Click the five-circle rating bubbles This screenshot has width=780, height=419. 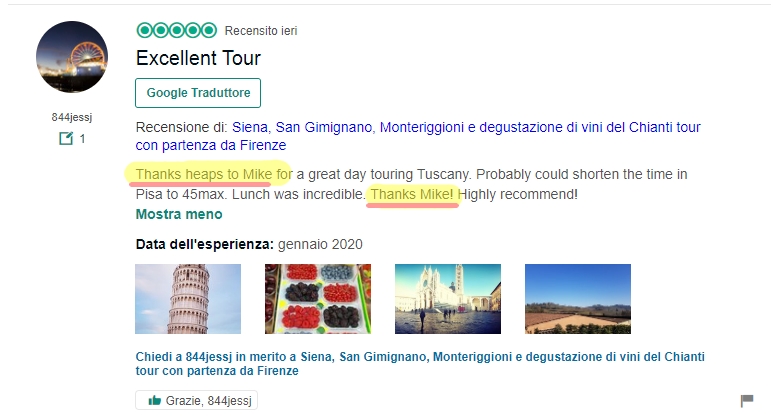[177, 30]
